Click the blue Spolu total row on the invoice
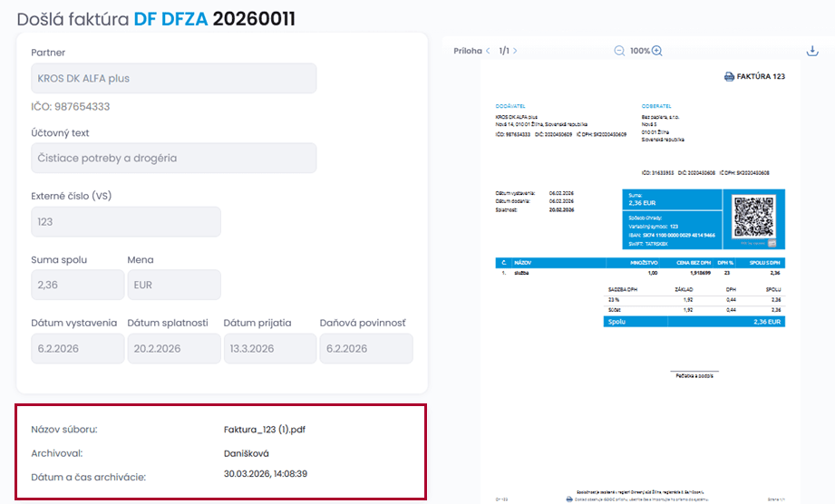Viewport: 835px width, 504px height. [694, 321]
